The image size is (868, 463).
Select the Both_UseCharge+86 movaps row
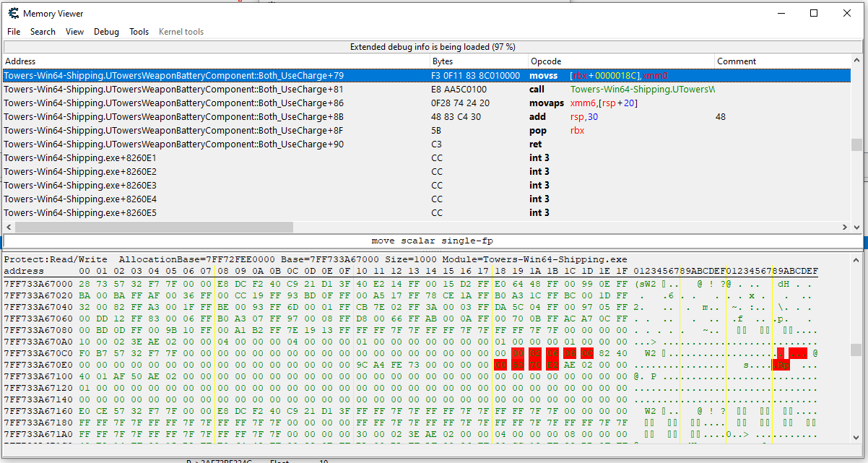coord(426,103)
